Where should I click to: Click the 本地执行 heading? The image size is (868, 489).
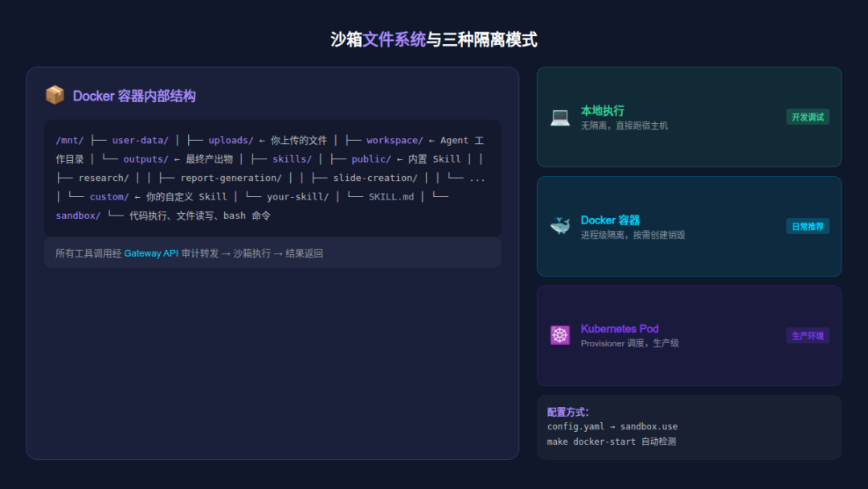click(601, 109)
